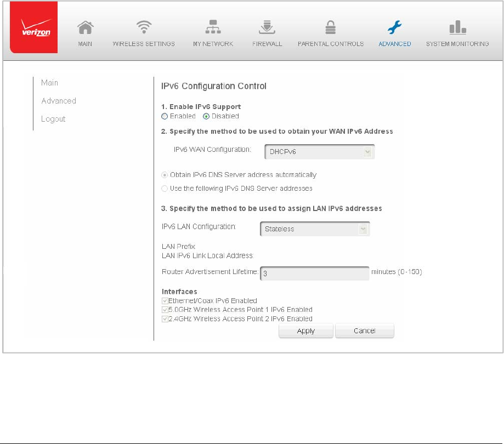Click the LAN IPv6 Link Local Address label

[208, 256]
